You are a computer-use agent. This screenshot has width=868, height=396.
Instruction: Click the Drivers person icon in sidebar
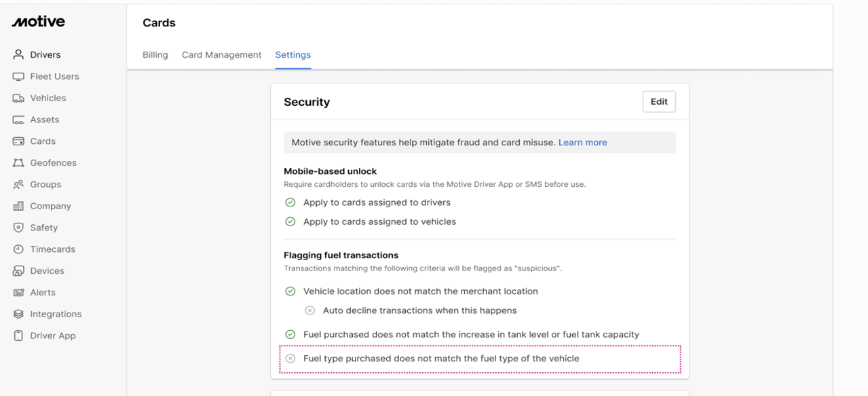[18, 54]
